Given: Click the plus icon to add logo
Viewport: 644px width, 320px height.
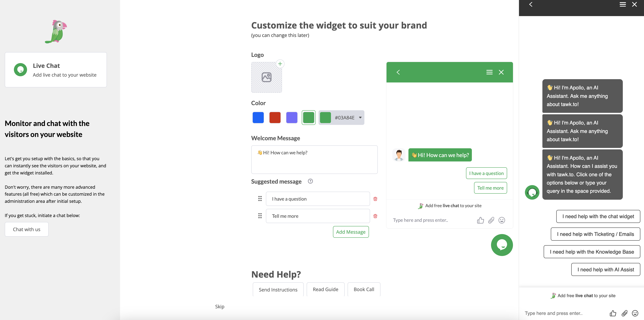Looking at the screenshot, I should point(280,64).
